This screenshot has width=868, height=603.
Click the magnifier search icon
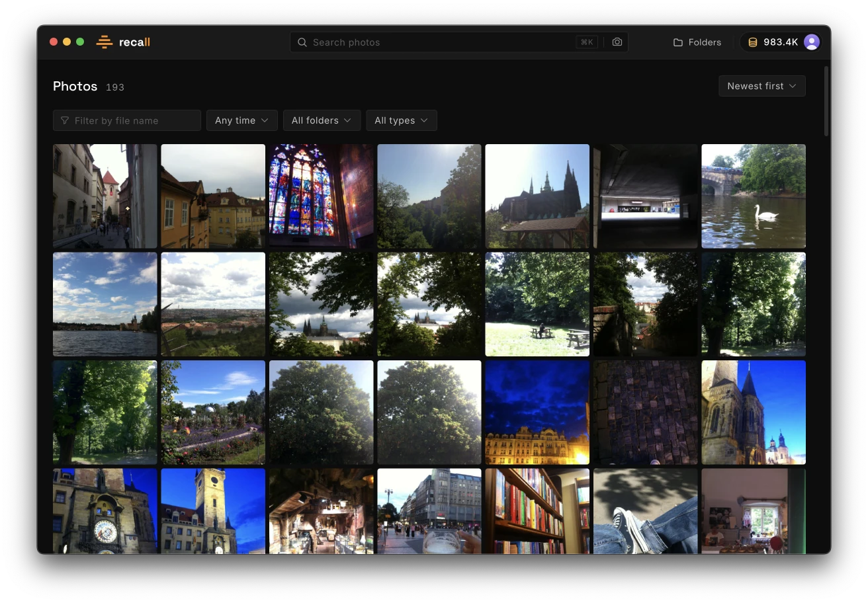click(x=302, y=42)
